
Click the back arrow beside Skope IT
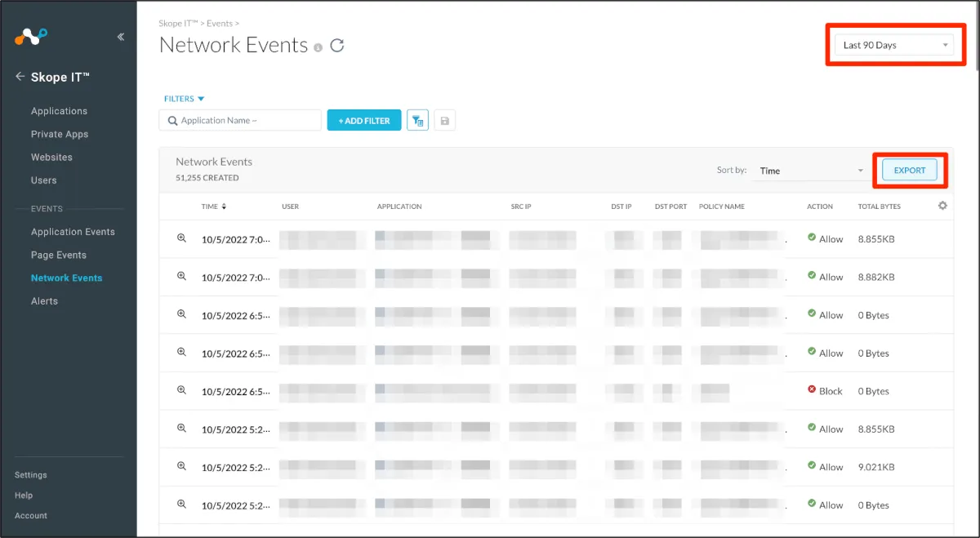[x=20, y=77]
